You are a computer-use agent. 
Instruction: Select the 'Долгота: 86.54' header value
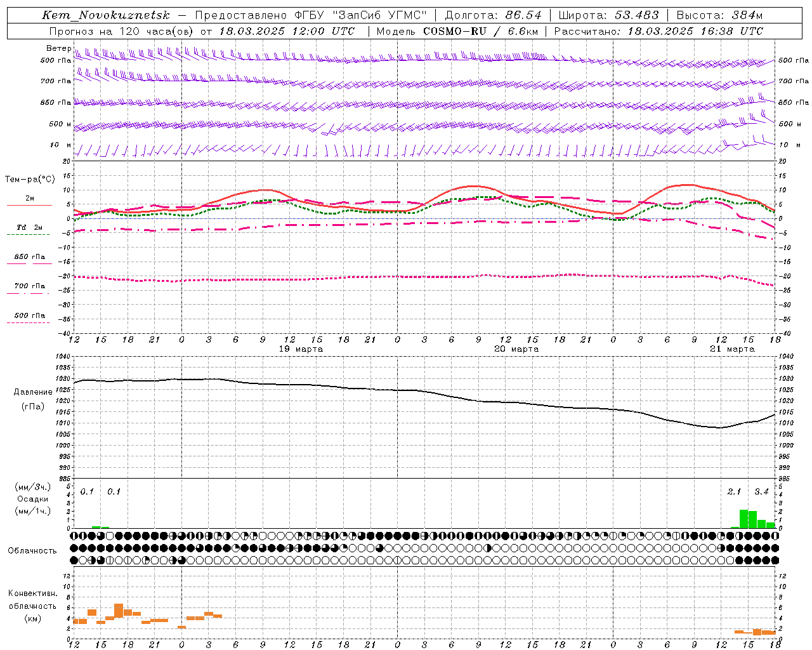click(494, 15)
